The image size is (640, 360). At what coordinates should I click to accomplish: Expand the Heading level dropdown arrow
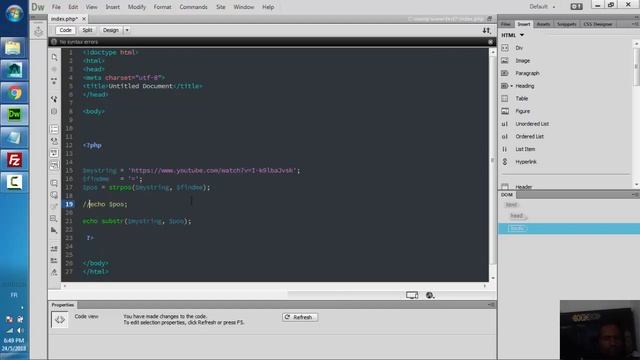pos(511,86)
